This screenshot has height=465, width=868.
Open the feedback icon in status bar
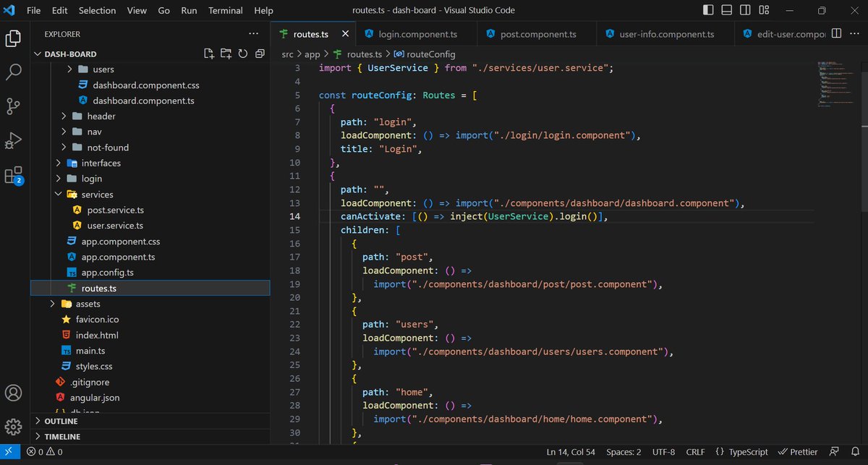click(x=835, y=452)
